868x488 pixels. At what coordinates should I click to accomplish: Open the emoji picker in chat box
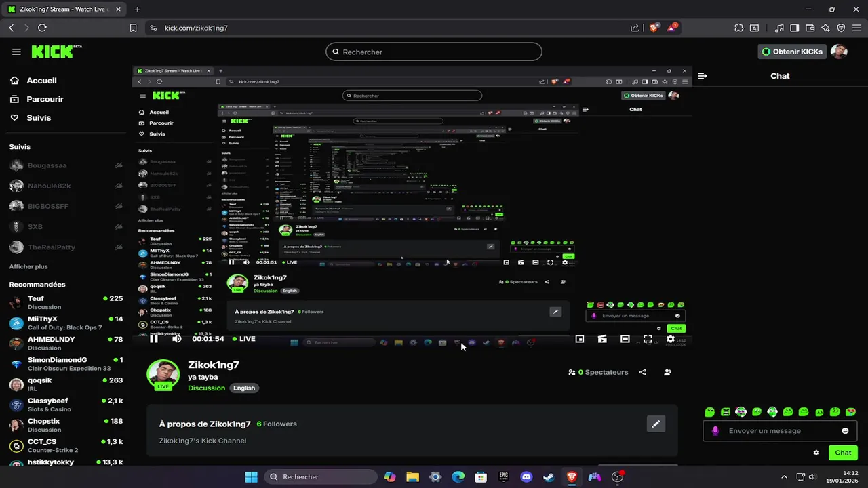(x=845, y=431)
